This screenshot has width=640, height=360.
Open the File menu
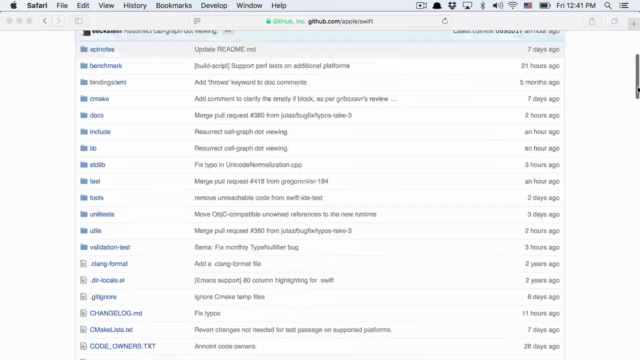point(62,6)
